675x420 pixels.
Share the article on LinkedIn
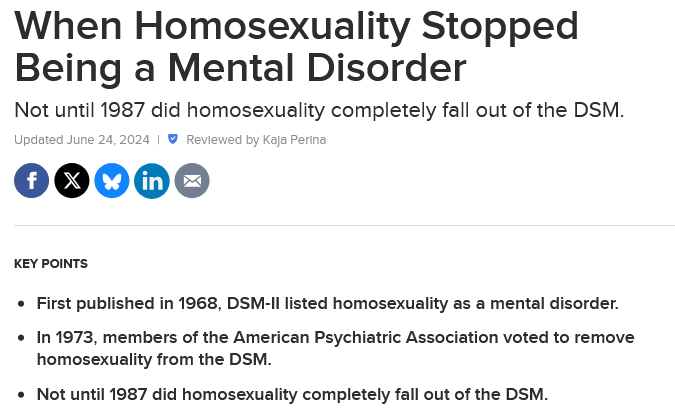click(x=152, y=180)
